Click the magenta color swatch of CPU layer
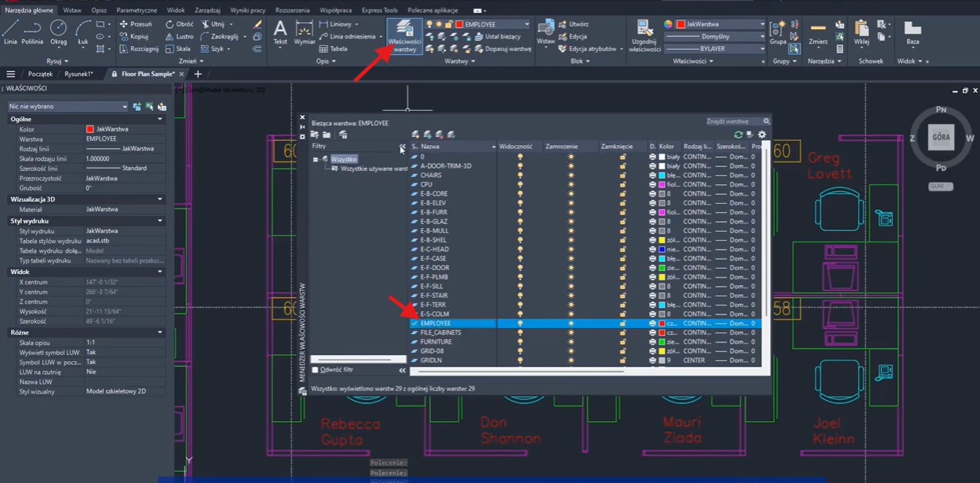 pyautogui.click(x=662, y=184)
